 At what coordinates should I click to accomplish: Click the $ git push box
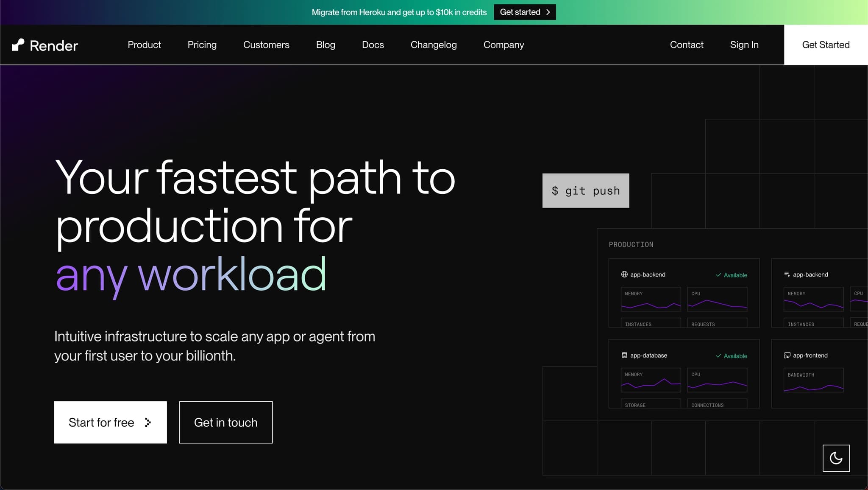[585, 190]
